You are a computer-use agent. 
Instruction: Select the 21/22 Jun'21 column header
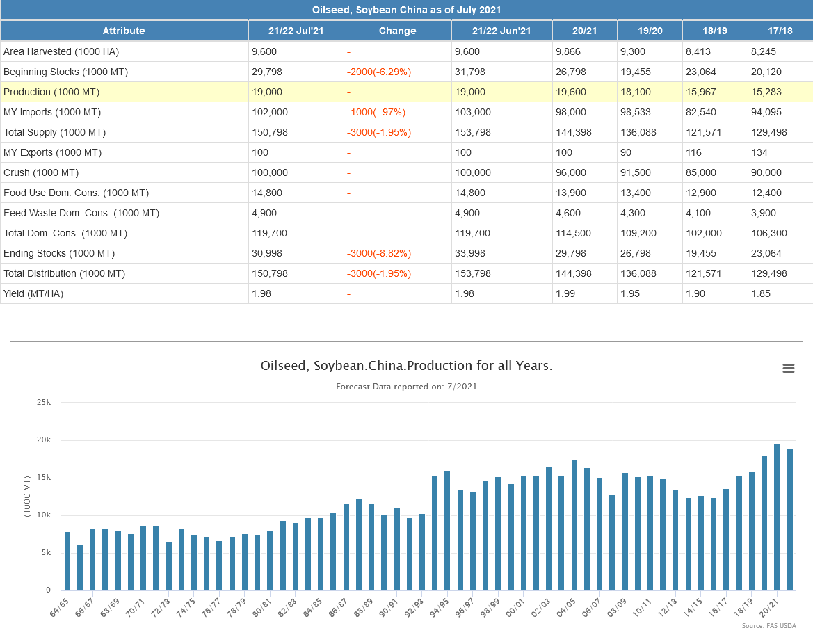click(x=501, y=31)
